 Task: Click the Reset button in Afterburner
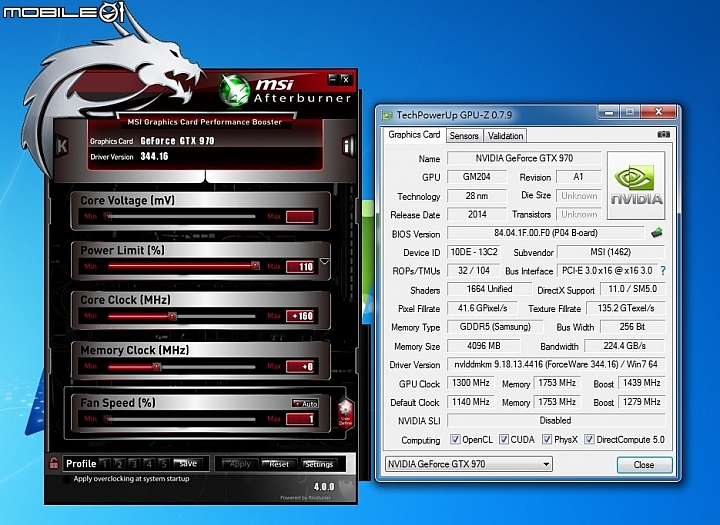pos(279,464)
